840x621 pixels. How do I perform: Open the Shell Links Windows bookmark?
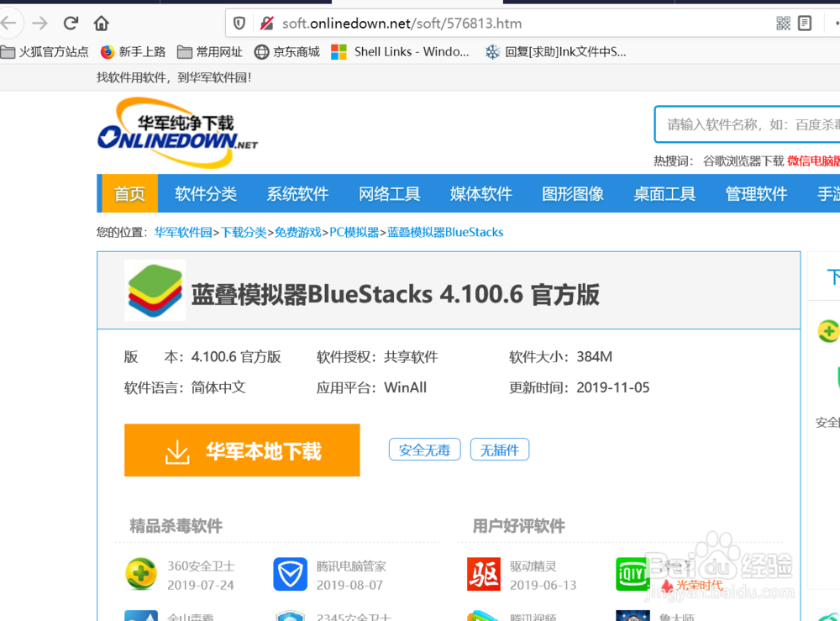coord(400,52)
